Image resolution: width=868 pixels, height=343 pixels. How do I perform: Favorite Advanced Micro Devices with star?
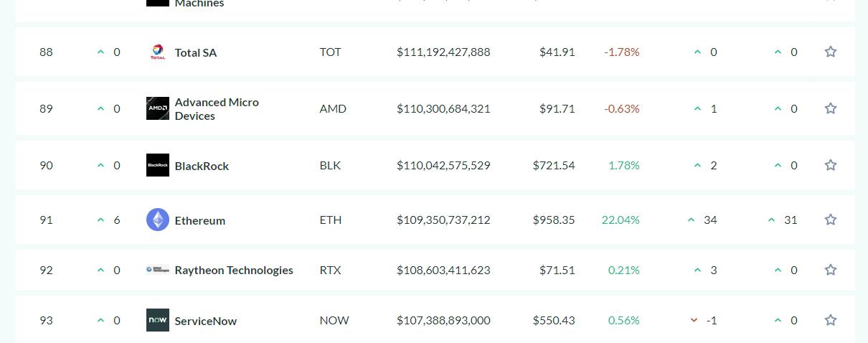pyautogui.click(x=831, y=108)
